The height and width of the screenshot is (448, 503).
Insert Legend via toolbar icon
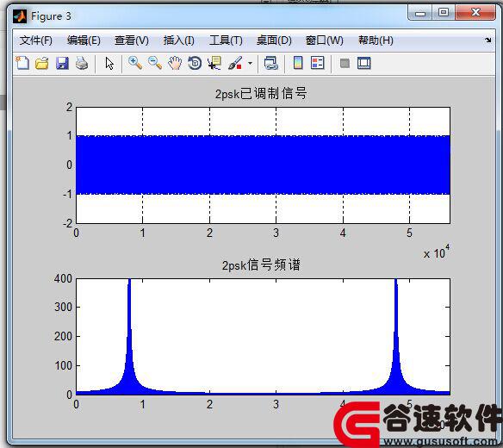tap(318, 63)
